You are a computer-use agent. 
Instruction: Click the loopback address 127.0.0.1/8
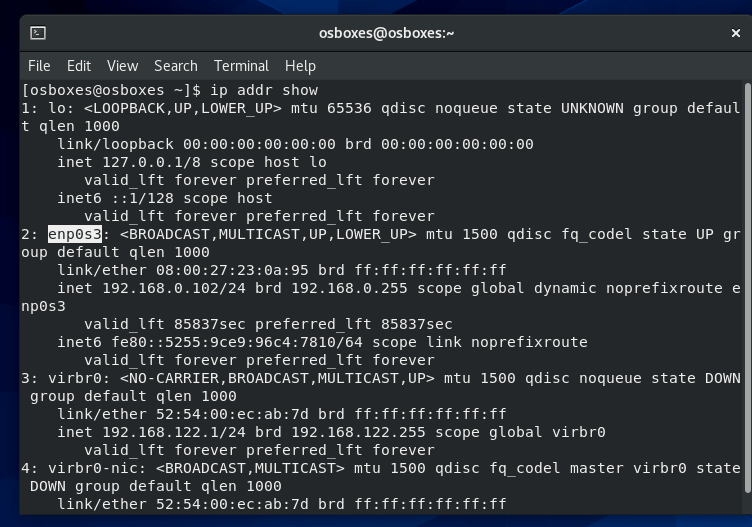tap(152, 162)
